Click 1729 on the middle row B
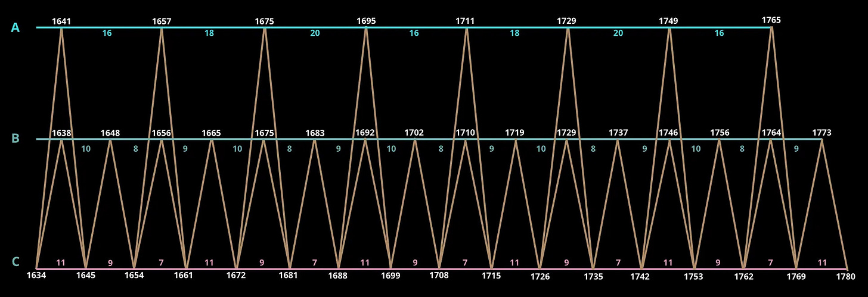This screenshot has width=868, height=297. [x=566, y=133]
